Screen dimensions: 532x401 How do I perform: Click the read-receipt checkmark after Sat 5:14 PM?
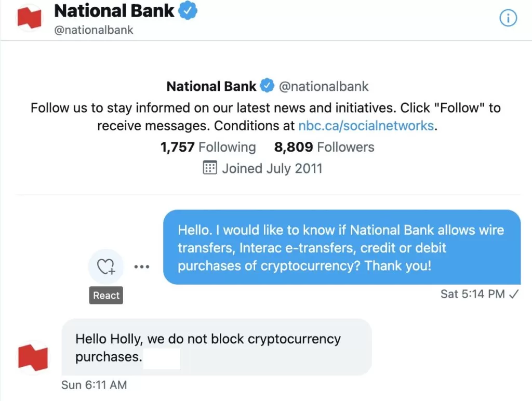514,293
